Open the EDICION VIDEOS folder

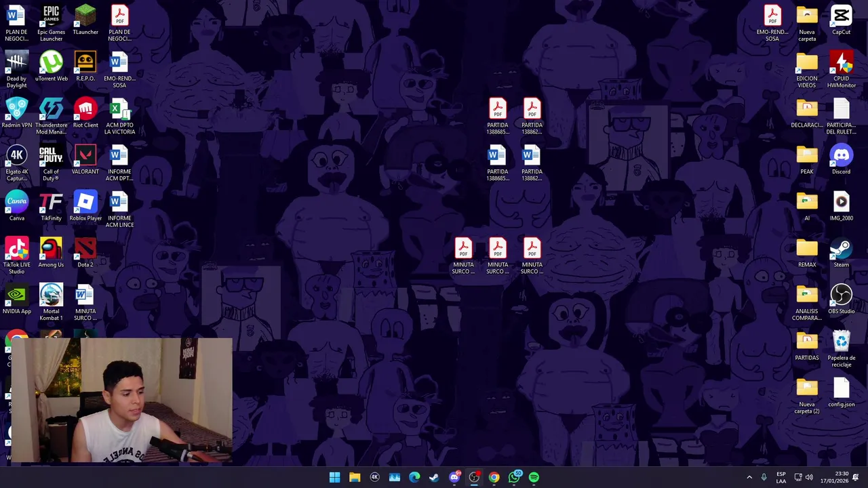[807, 69]
